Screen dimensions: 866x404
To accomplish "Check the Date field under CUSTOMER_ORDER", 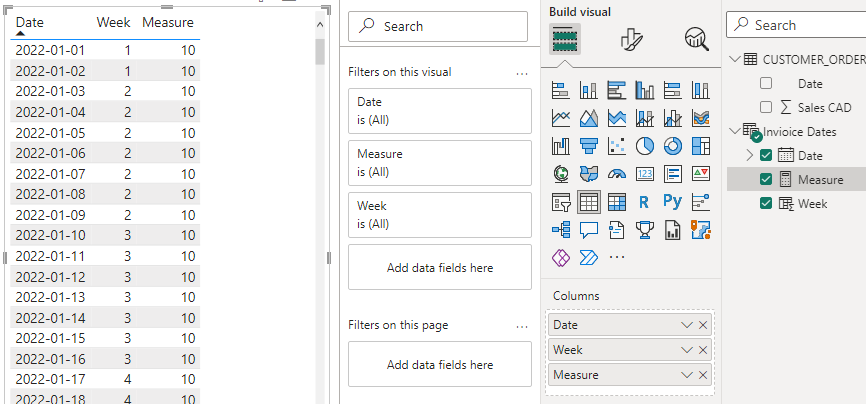I will point(765,83).
